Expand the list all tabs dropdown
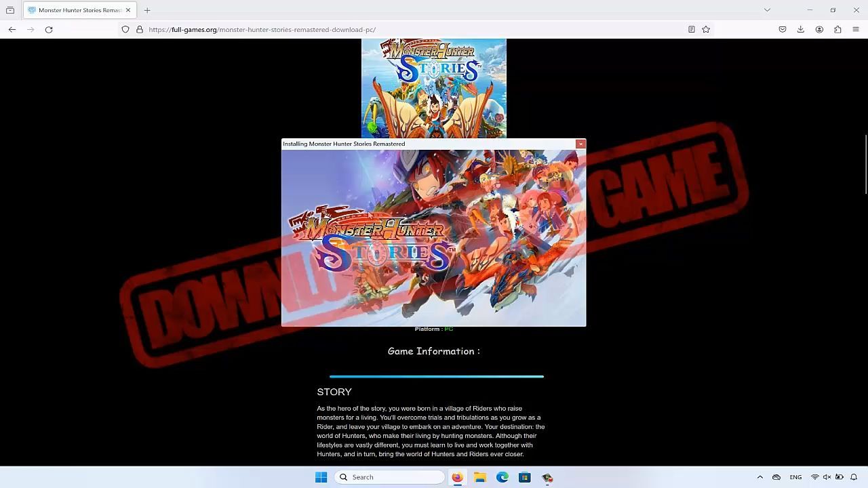The height and width of the screenshot is (488, 868). pos(767,10)
